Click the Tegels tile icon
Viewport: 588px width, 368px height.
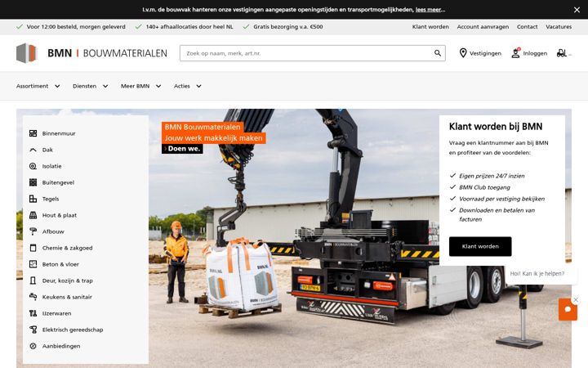click(33, 199)
